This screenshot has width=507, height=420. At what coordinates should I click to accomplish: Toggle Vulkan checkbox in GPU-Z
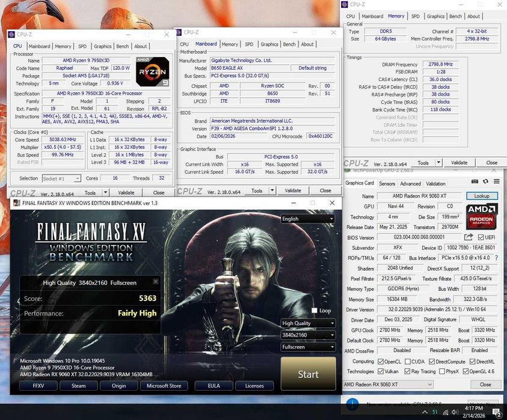[381, 371]
